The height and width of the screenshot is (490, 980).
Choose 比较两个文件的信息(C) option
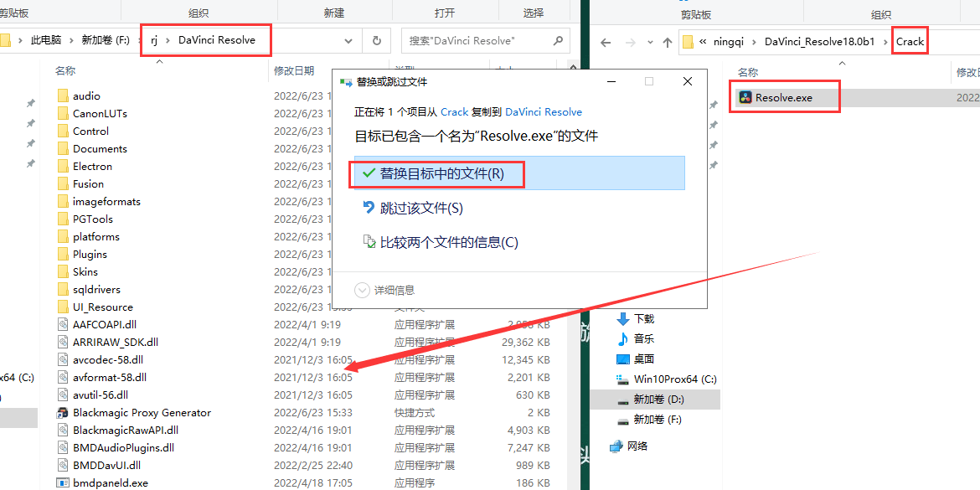click(x=448, y=242)
